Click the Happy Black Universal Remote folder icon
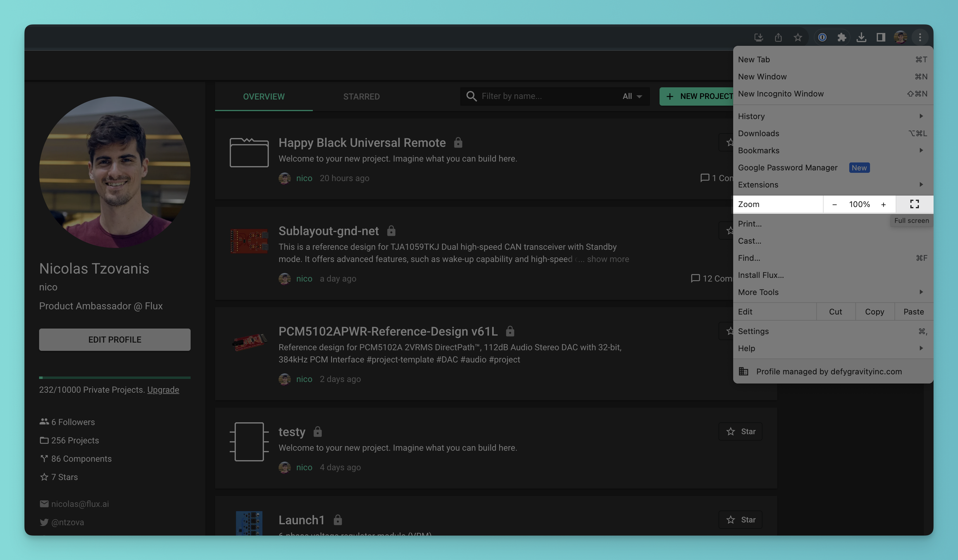Screen dimensions: 958x560 pos(249,152)
